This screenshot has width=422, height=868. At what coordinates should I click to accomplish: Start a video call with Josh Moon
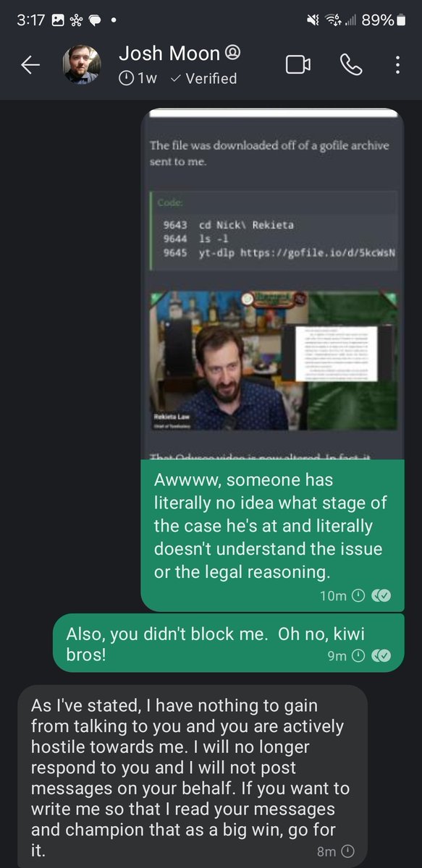297,65
